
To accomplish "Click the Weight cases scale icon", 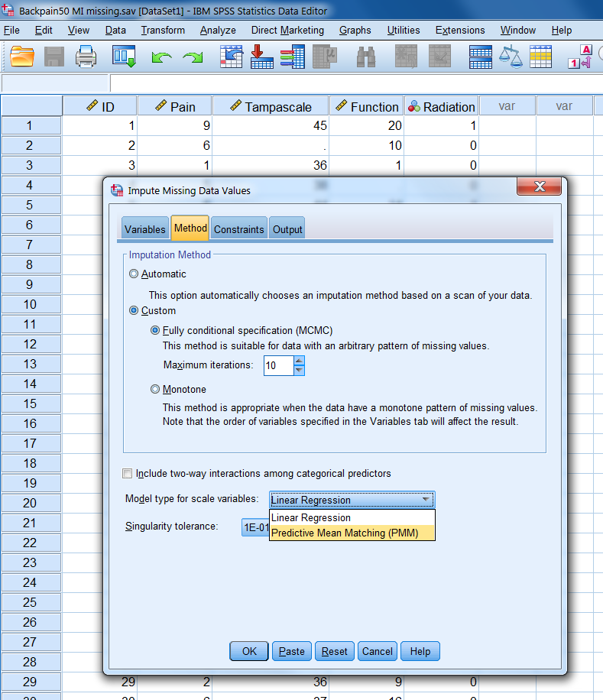I will pos(510,57).
